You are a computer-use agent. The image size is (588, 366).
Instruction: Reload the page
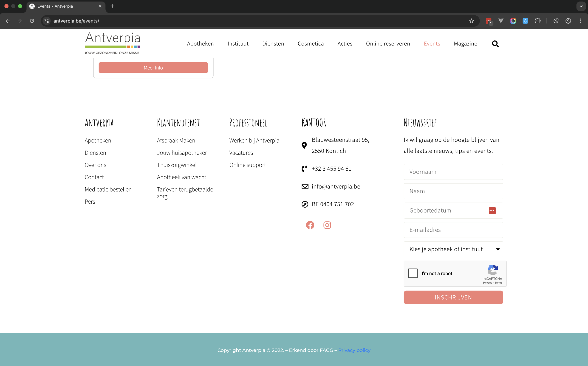(32, 21)
